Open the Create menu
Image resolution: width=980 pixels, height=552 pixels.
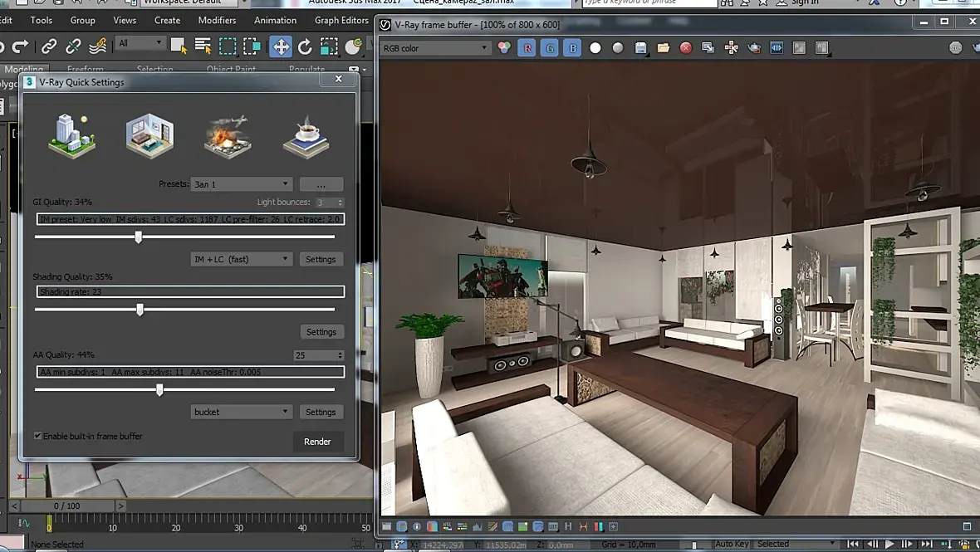[x=167, y=20]
